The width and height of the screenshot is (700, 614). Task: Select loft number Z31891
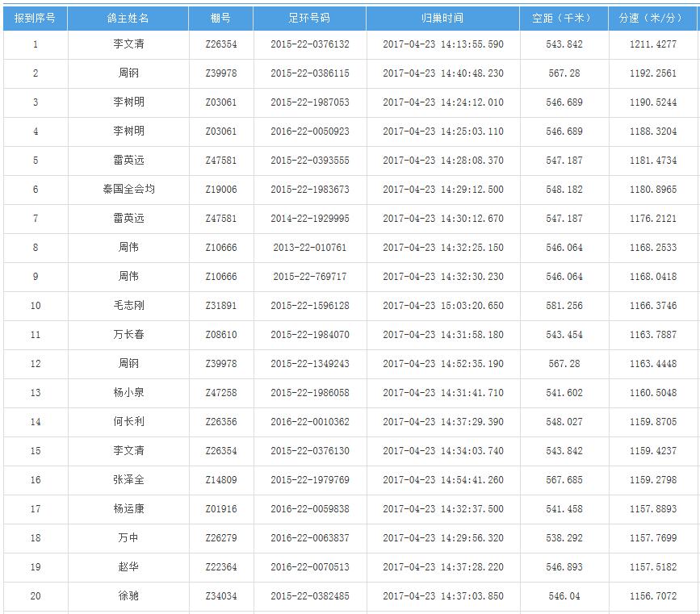click(x=220, y=306)
